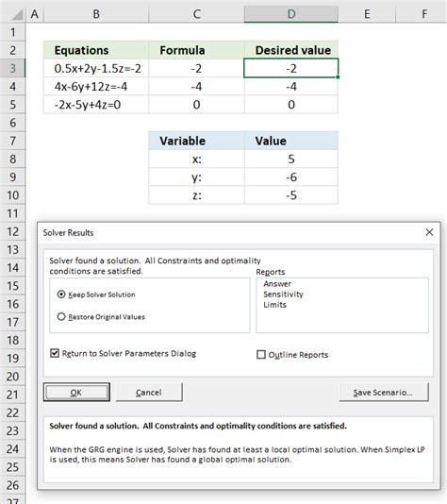Screen dimensions: 447x504
Task: Click Desired value cell -2 in row 3
Action: 291,68
